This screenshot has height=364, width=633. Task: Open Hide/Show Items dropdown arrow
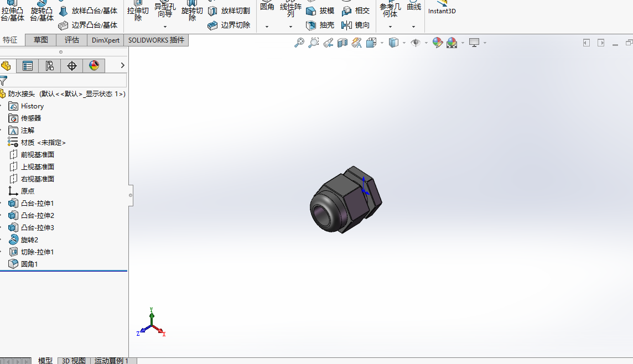(426, 43)
